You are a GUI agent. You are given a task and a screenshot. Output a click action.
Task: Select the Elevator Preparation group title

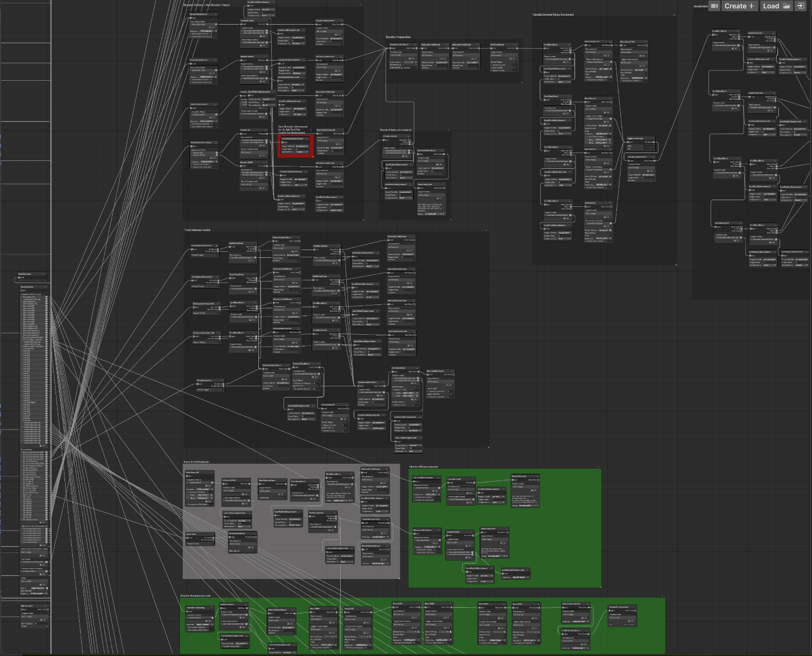(x=398, y=37)
